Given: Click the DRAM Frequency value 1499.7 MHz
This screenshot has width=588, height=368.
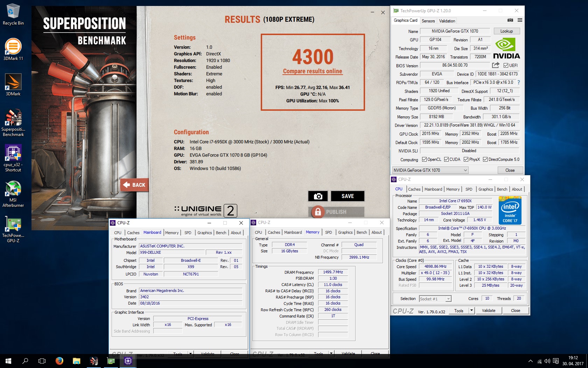Looking at the screenshot, I should click(x=333, y=272).
